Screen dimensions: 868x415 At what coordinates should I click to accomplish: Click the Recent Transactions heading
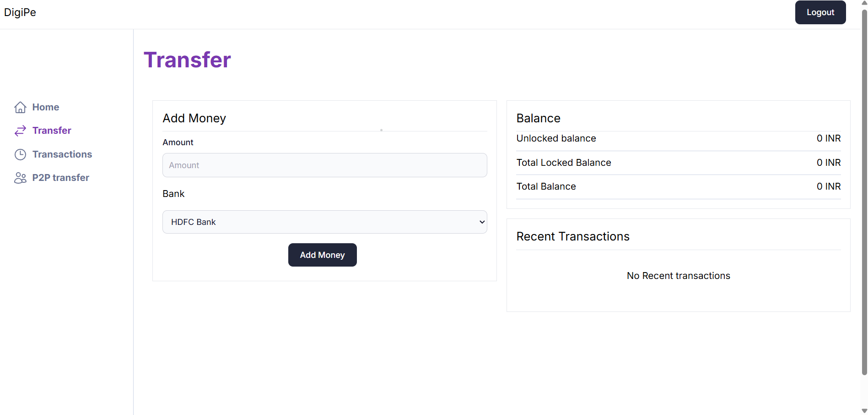pos(573,236)
